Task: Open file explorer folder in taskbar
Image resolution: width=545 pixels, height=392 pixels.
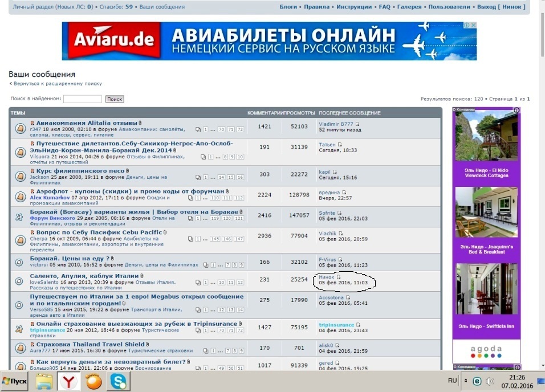Action: tap(44, 381)
